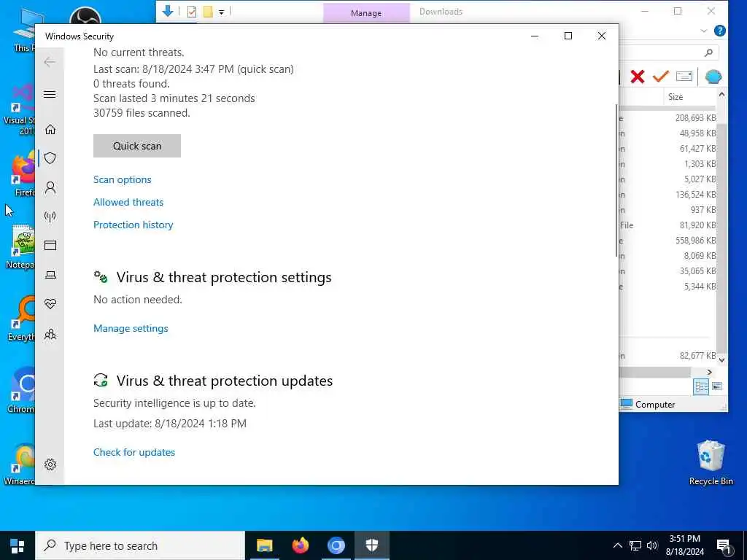Open the Windows Start menu
Image resolution: width=747 pixels, height=560 pixels.
(18, 545)
